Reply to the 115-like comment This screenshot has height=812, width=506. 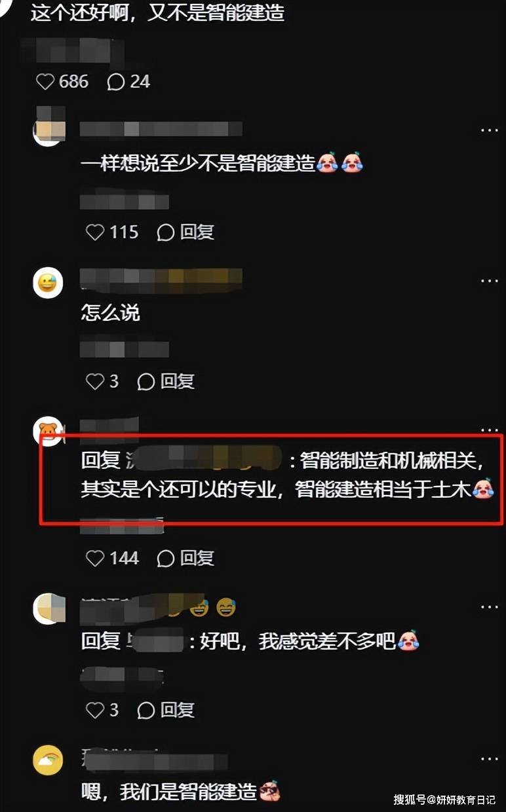(185, 232)
